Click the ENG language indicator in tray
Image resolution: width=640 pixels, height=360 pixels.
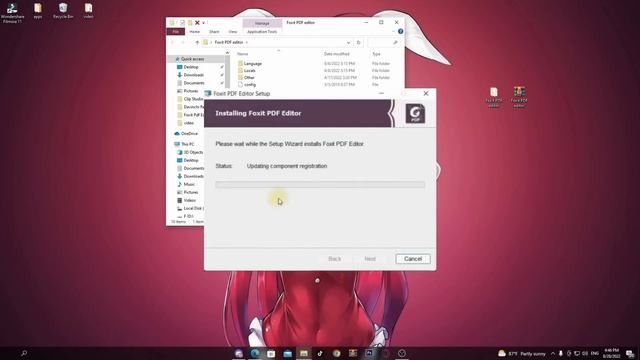tap(595, 353)
